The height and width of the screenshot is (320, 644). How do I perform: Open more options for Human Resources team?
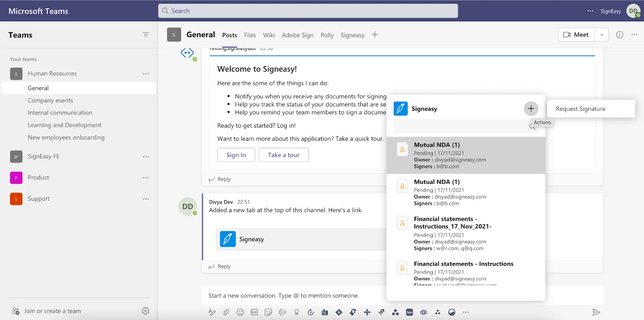[146, 74]
